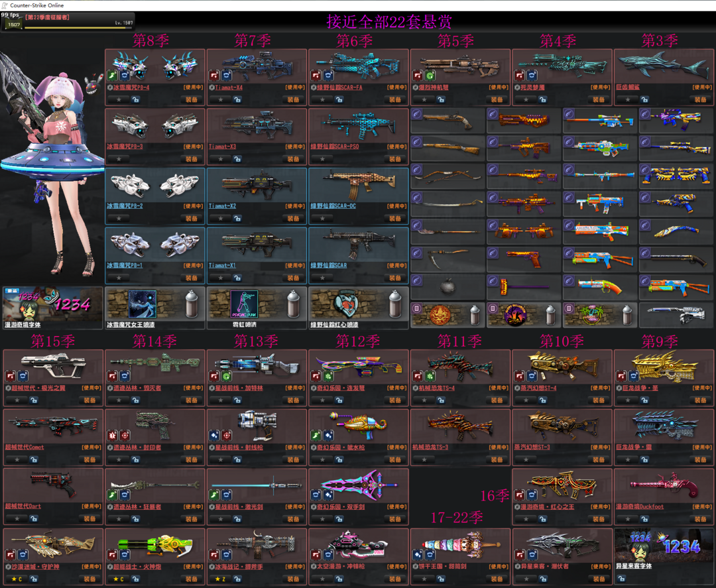Click the blue swap badge on 绿野仙踪SCAR-FA
Viewport: 716px width, 588px height.
coord(328,75)
